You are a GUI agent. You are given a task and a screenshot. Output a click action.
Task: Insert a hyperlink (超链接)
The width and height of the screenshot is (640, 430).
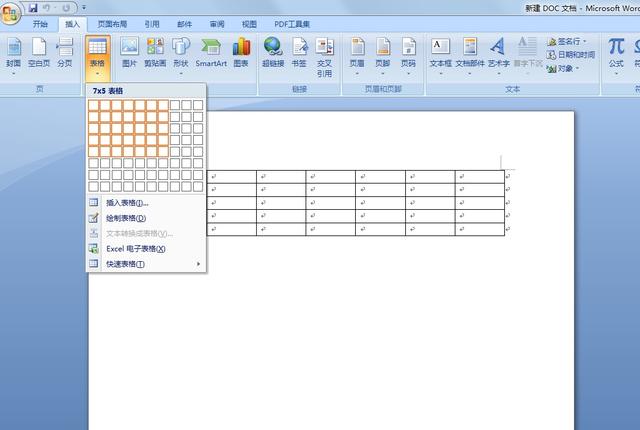273,52
